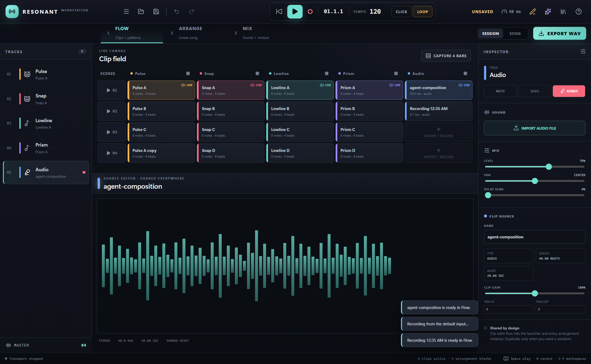Click the MASTER meter icon

coord(8,345)
